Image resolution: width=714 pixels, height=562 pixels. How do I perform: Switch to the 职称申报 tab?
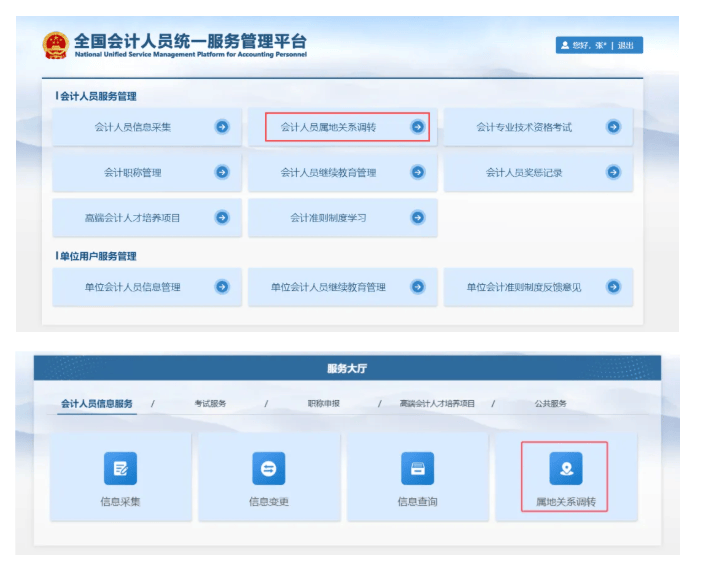click(x=323, y=404)
